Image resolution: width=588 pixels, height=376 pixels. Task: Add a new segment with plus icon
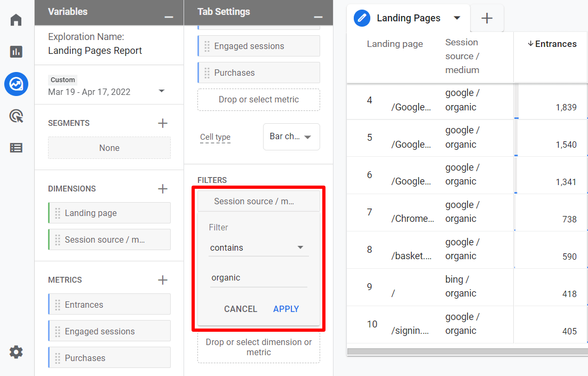coord(163,123)
